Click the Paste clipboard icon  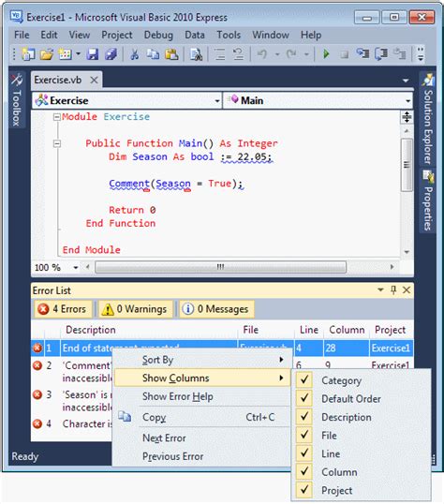point(171,54)
